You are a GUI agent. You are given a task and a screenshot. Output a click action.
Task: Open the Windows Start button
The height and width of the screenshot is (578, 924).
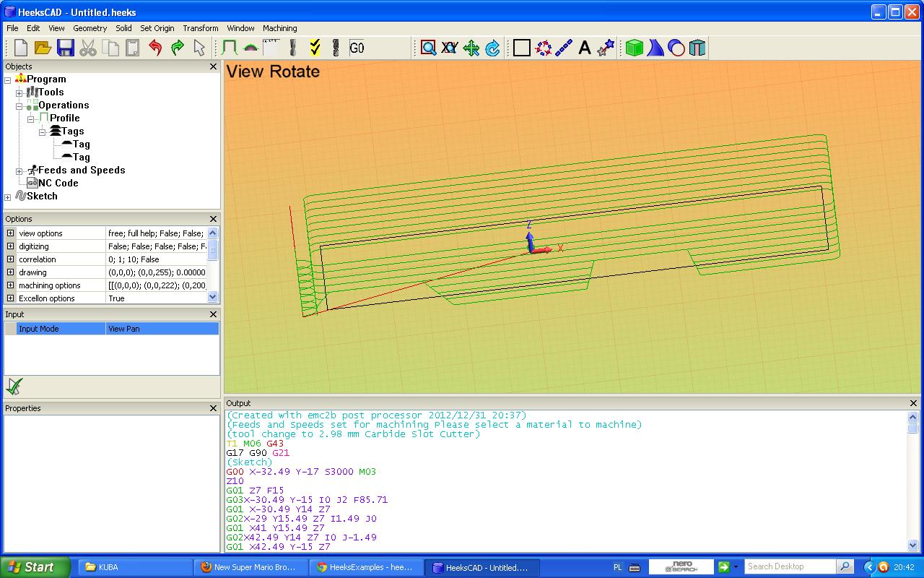pyautogui.click(x=35, y=567)
